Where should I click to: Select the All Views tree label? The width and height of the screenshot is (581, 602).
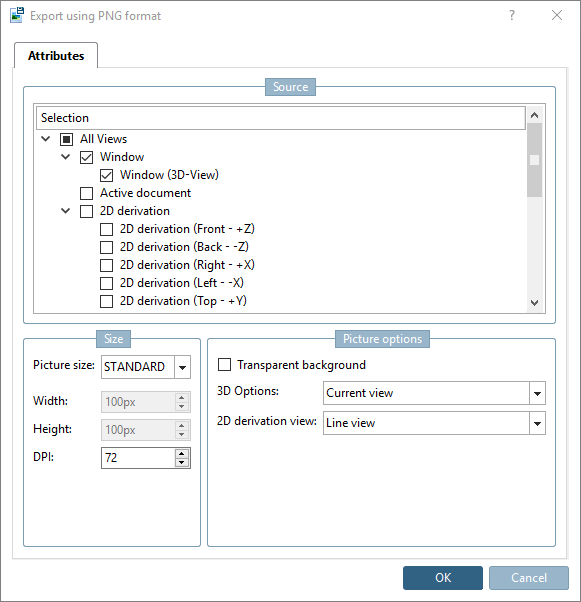104,139
